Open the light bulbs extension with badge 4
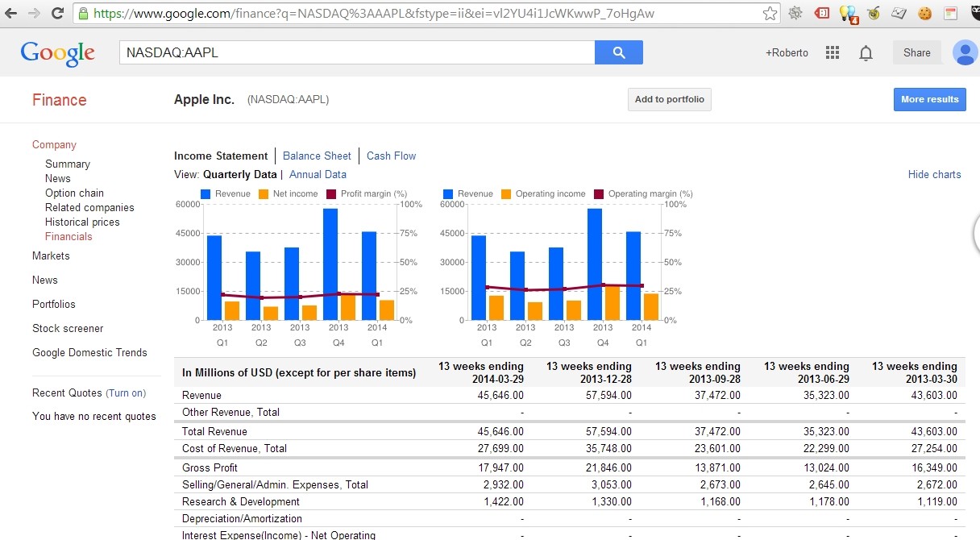The image size is (980, 540). 848,14
